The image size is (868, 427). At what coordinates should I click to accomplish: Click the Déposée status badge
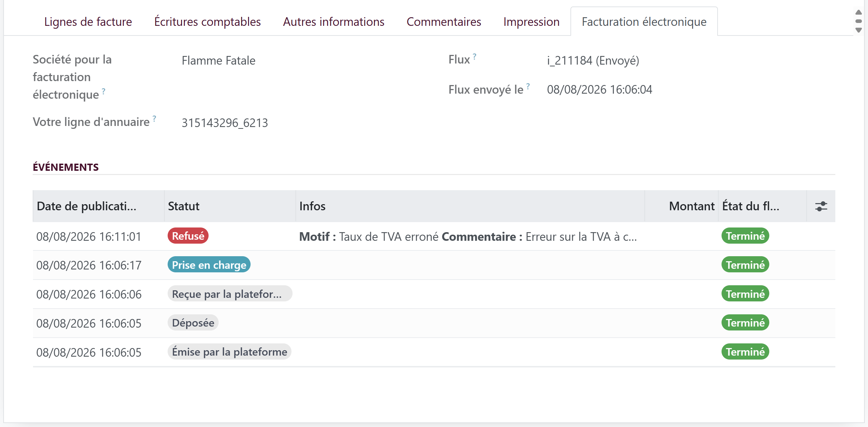point(193,323)
